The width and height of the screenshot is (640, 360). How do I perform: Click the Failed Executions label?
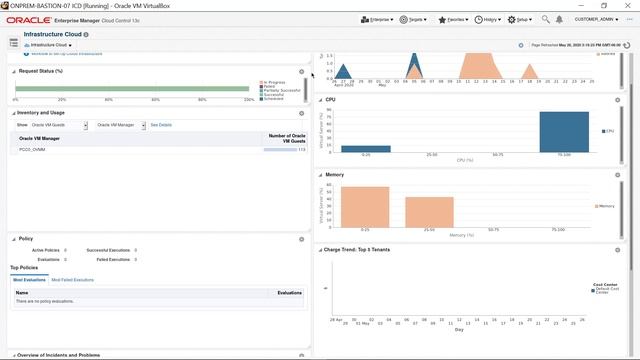click(x=113, y=260)
